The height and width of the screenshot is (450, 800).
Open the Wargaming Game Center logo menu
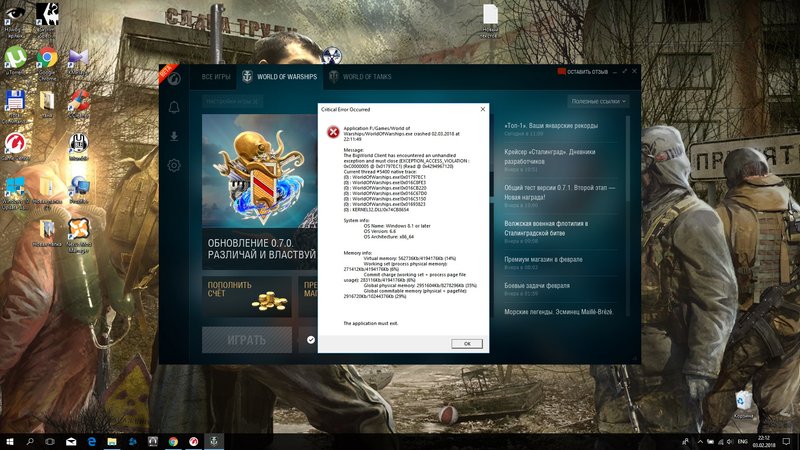click(174, 79)
